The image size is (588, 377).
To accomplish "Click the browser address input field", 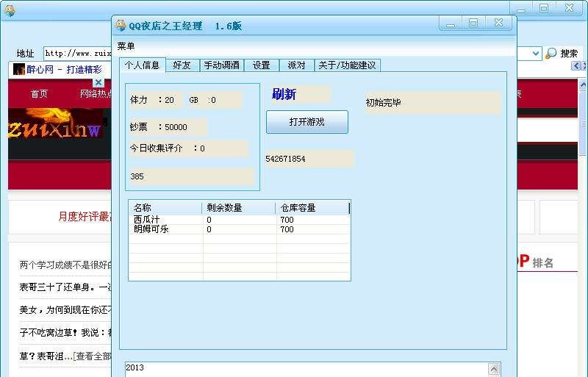I will (78, 53).
